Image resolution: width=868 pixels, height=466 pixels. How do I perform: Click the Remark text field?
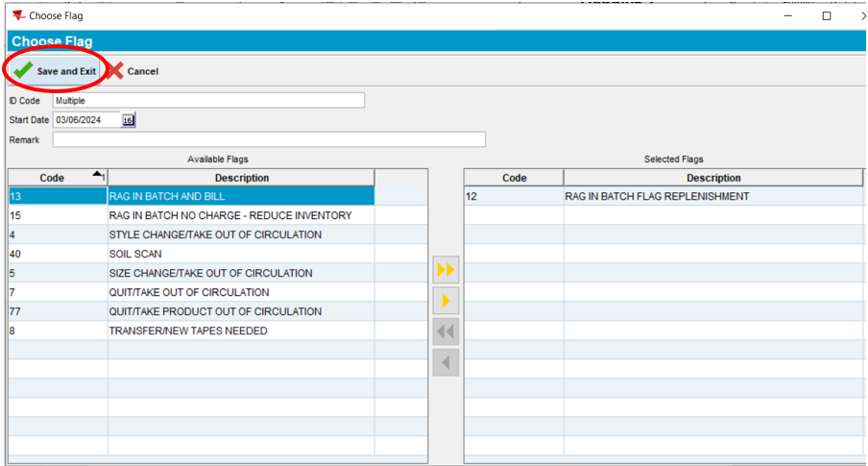pos(269,140)
